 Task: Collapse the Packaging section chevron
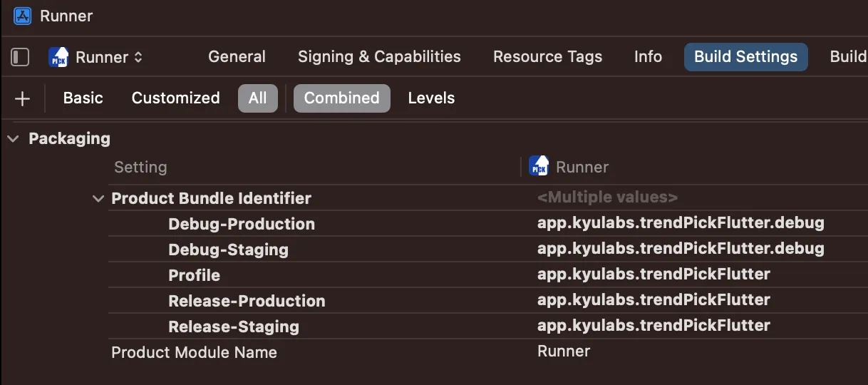coord(13,139)
